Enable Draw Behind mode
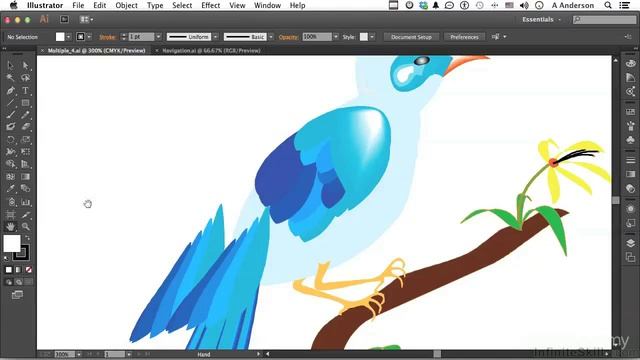This screenshot has width=640, height=360. click(19, 282)
